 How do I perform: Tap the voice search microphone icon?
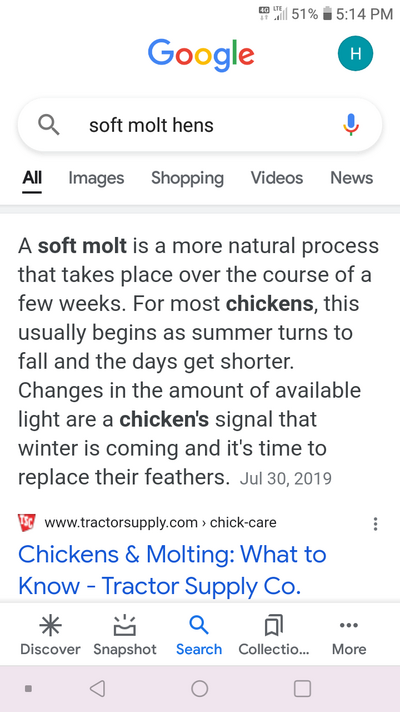(351, 124)
